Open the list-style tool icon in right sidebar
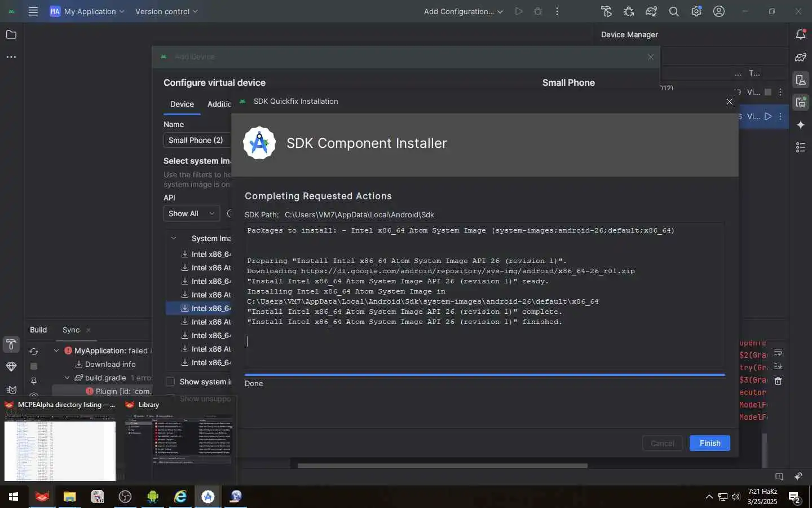Image resolution: width=812 pixels, height=508 pixels. 801,147
